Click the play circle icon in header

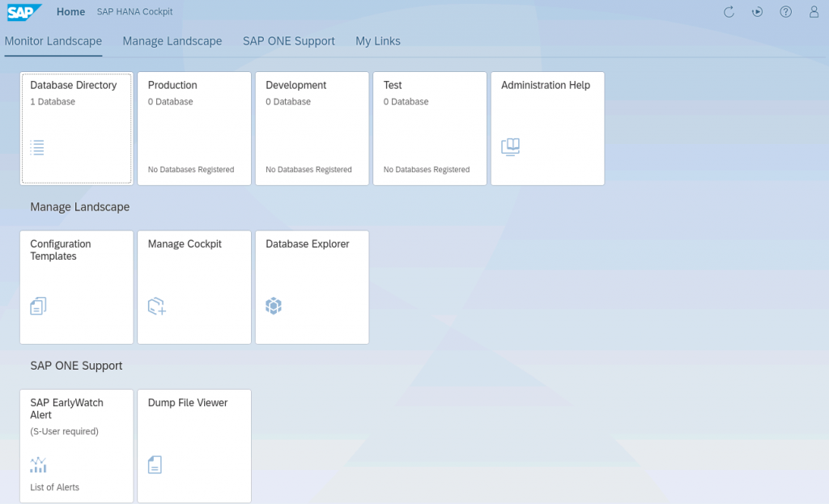(x=757, y=12)
